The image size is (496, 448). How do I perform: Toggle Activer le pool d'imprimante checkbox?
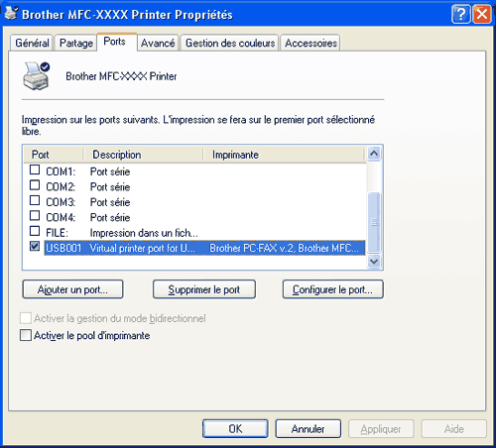pos(26,335)
